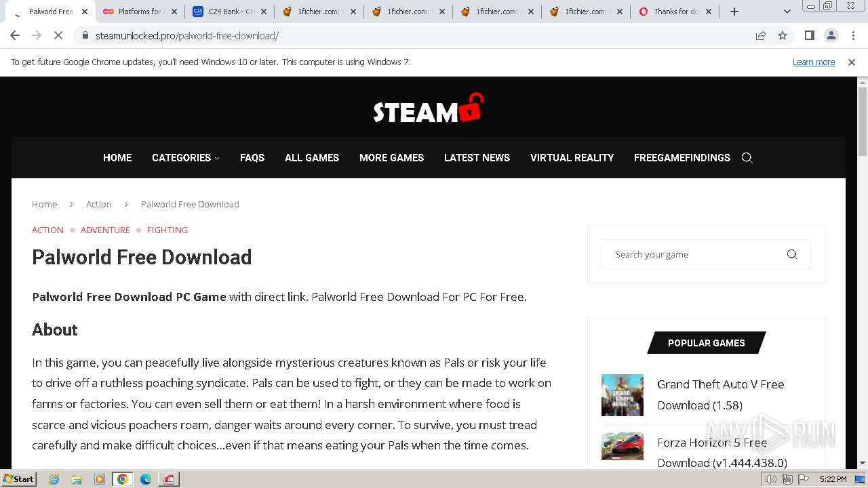Open the tab search dropdown arrow
Image resolution: width=868 pixels, height=488 pixels.
787,12
